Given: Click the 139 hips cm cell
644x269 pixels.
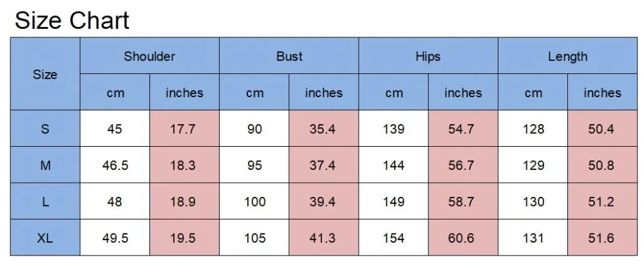Looking at the screenshot, I should pos(393,129).
